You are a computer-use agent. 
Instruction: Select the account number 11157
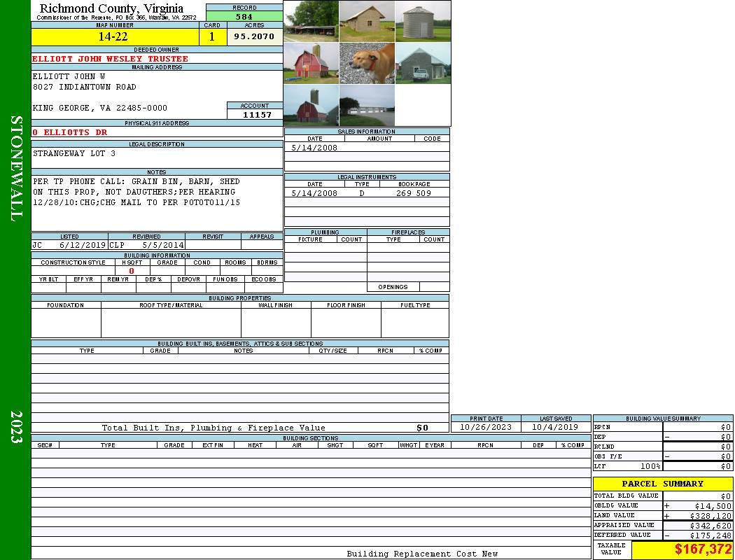(x=257, y=115)
